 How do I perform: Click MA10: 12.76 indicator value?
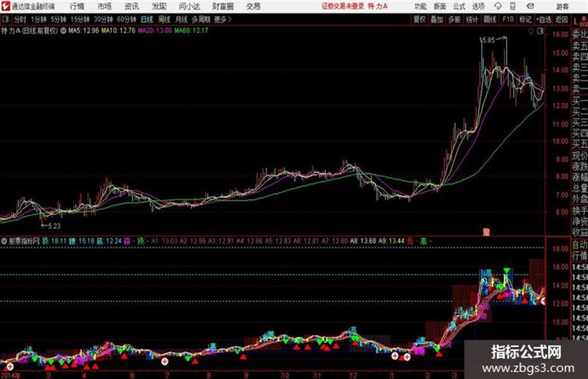pos(118,30)
